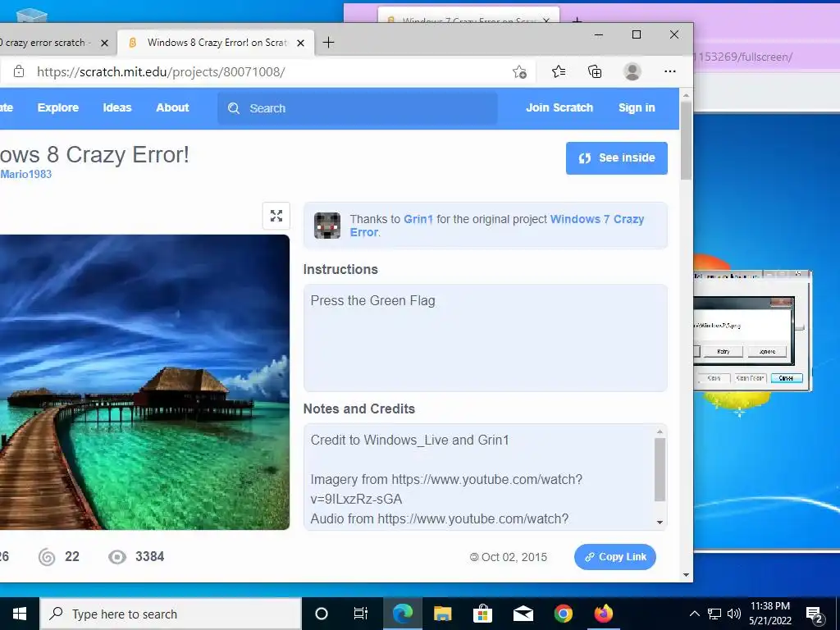The width and height of the screenshot is (840, 630).
Task: Open the Edge profile avatar
Action: 632,71
